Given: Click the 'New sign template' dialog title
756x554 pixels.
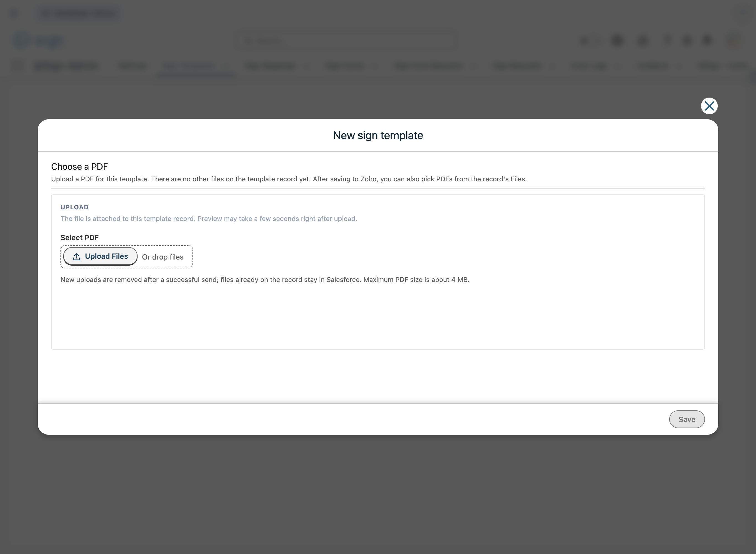Looking at the screenshot, I should click(x=378, y=136).
